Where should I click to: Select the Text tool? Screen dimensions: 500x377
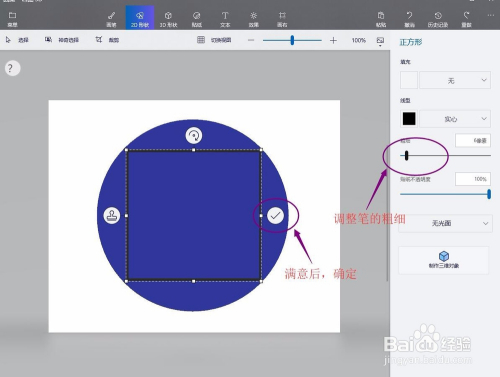click(x=225, y=19)
